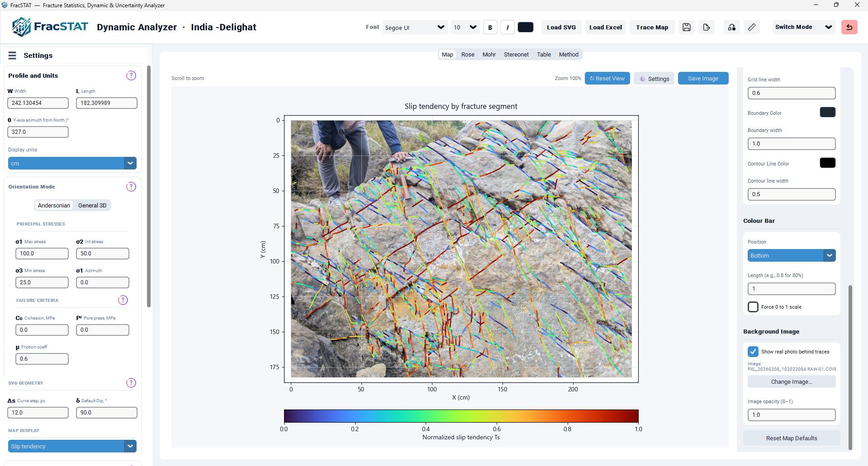Click the red undo arrow button

(849, 27)
